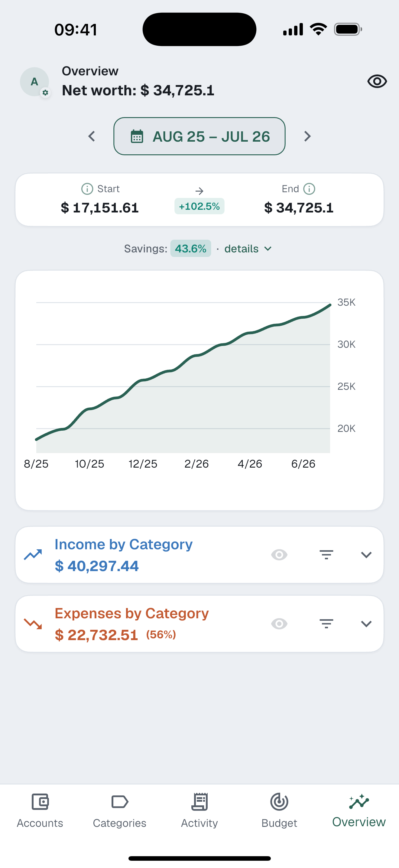Viewport: 399px width, 868px height.
Task: Tap the income total $ 40,297.44
Action: coord(96,566)
